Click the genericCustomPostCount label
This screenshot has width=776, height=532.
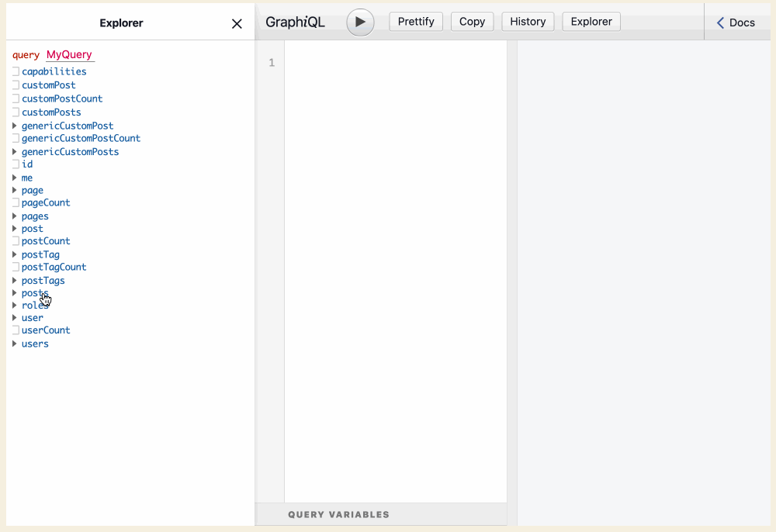point(81,139)
